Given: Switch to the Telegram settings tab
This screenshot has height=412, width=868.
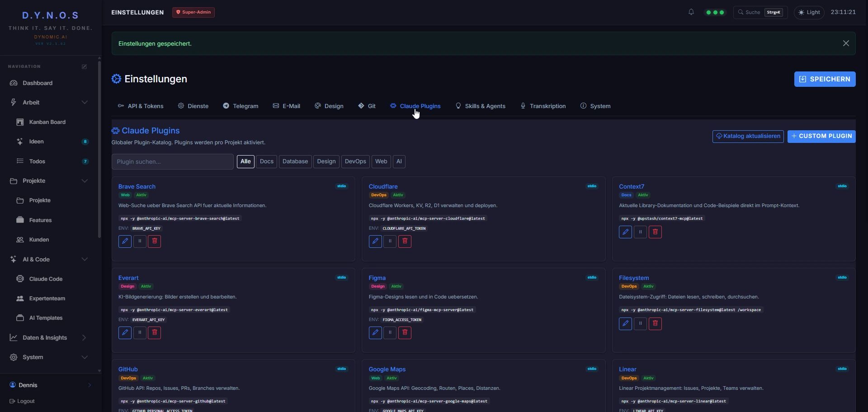Looking at the screenshot, I should point(241,106).
